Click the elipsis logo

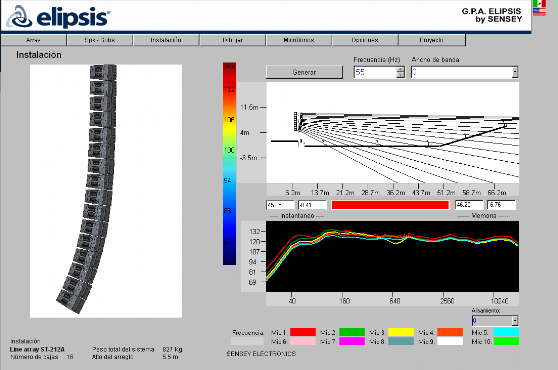pos(59,16)
